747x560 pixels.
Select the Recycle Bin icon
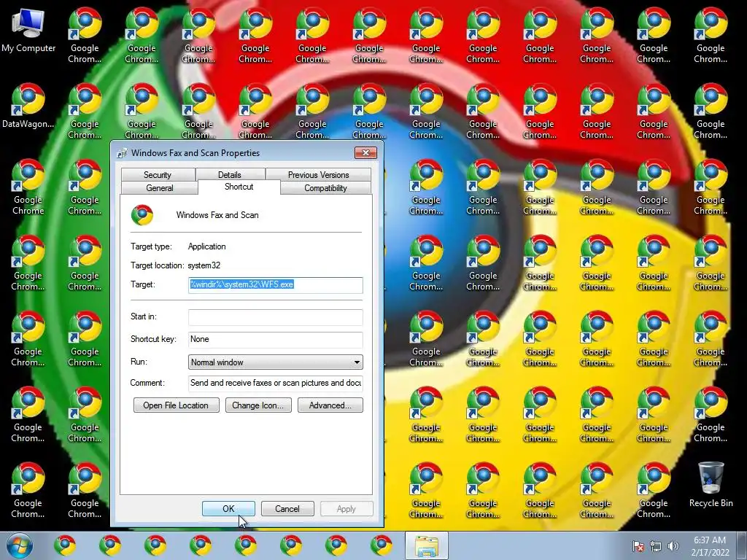tap(711, 485)
